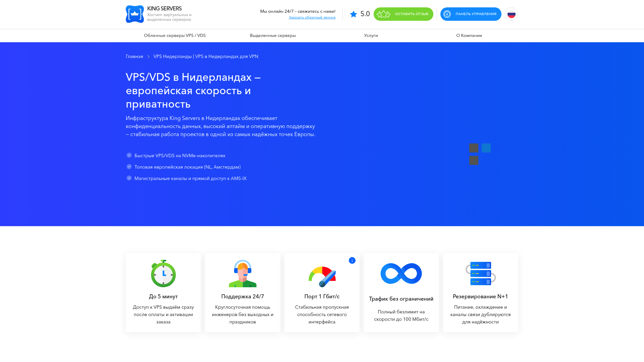This screenshot has width=644, height=362.
Task: Click checkmark next to AMS-IX item
Action: [129, 178]
